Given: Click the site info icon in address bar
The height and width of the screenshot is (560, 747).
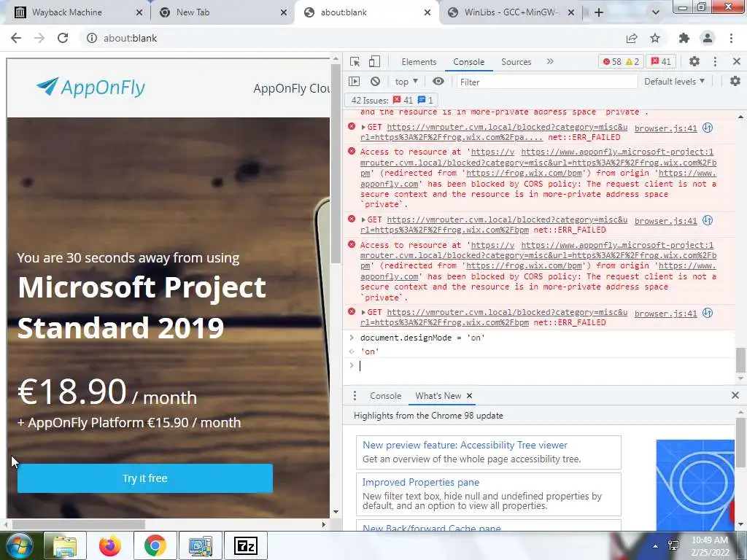Looking at the screenshot, I should click(91, 38).
